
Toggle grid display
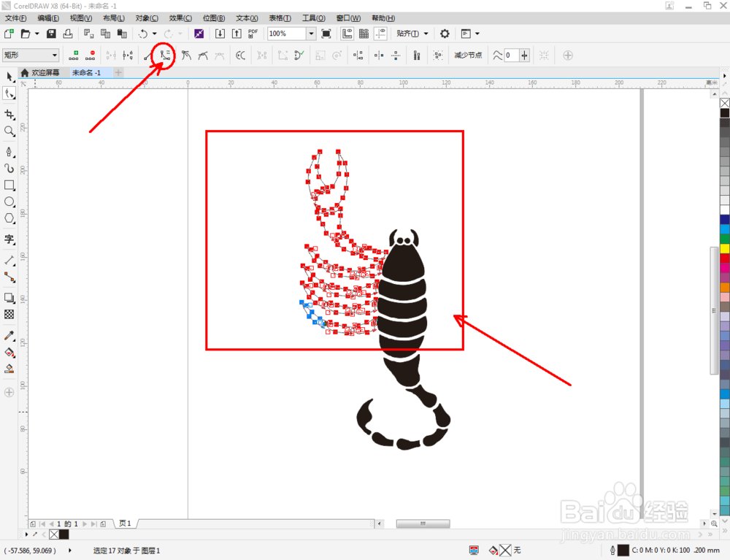tap(364, 34)
